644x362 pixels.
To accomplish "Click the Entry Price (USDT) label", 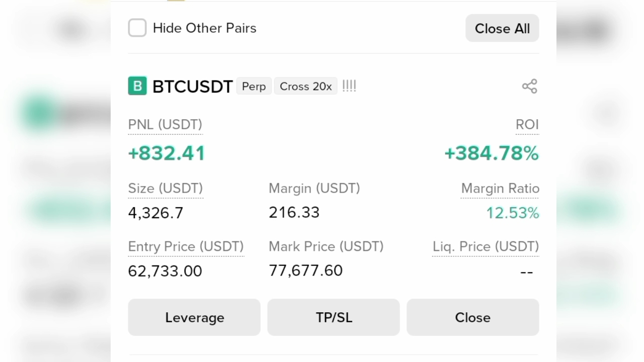I will point(186,247).
